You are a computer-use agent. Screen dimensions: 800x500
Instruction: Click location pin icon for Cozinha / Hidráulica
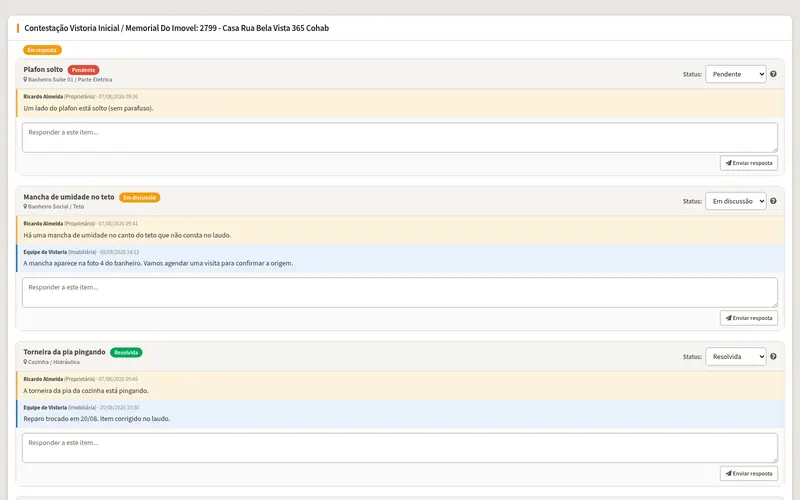click(x=25, y=362)
